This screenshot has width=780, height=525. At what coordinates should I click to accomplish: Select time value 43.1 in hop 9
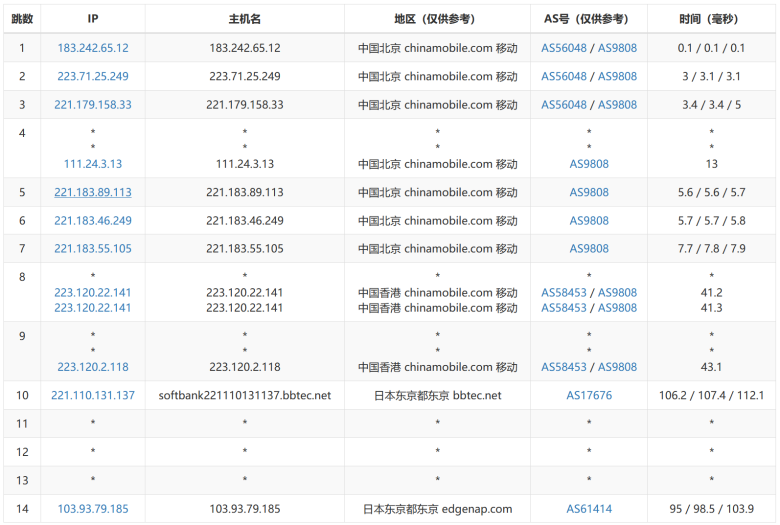tap(711, 367)
